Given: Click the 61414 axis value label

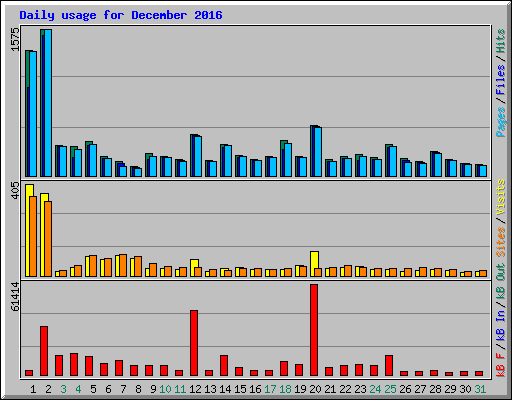Looking at the screenshot, I should (15, 297).
